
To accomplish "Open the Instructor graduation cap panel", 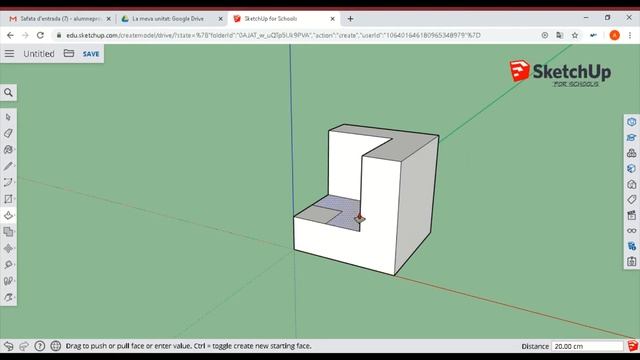I will [631, 138].
